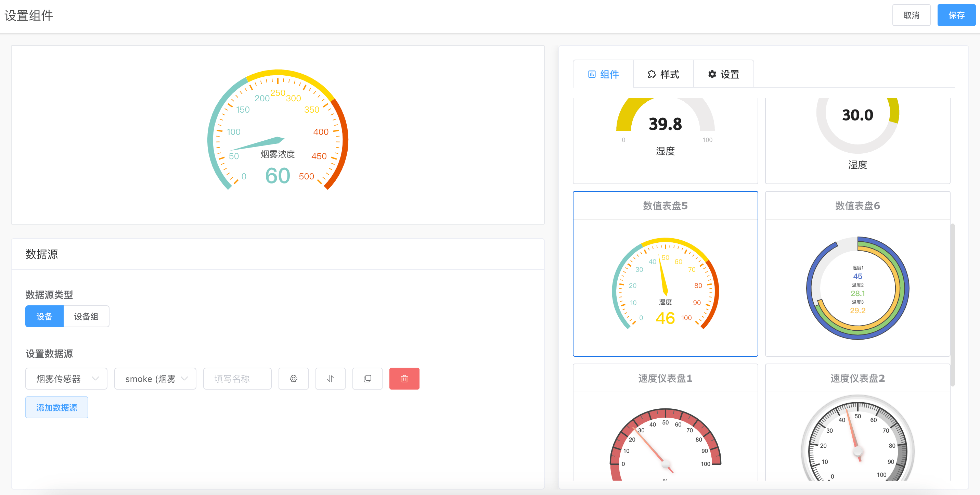Click the 保存 button
The width and height of the screenshot is (980, 495).
click(956, 15)
